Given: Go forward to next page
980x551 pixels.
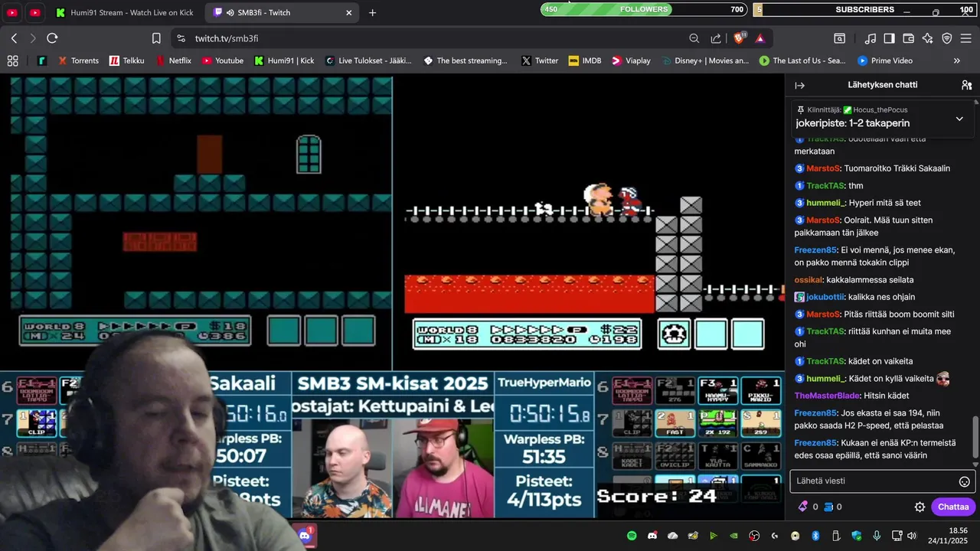Looking at the screenshot, I should point(33,38).
